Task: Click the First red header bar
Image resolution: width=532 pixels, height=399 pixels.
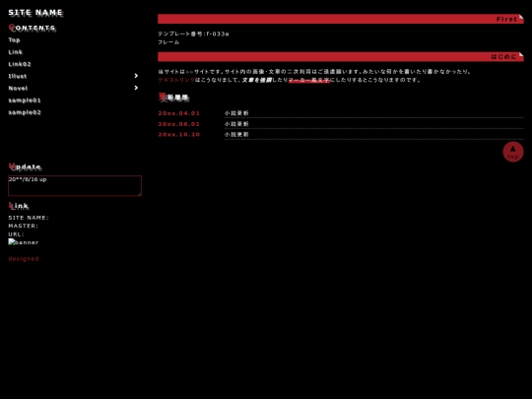Action: coord(341,19)
